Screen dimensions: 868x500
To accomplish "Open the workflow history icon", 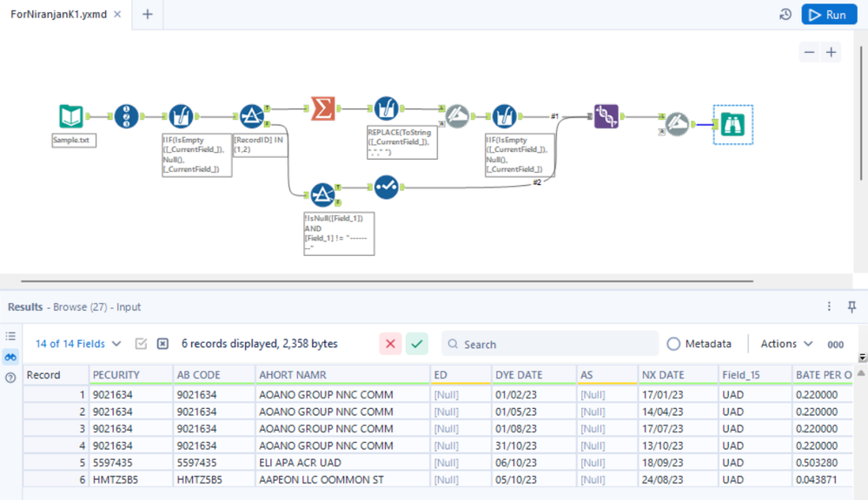I will [785, 15].
